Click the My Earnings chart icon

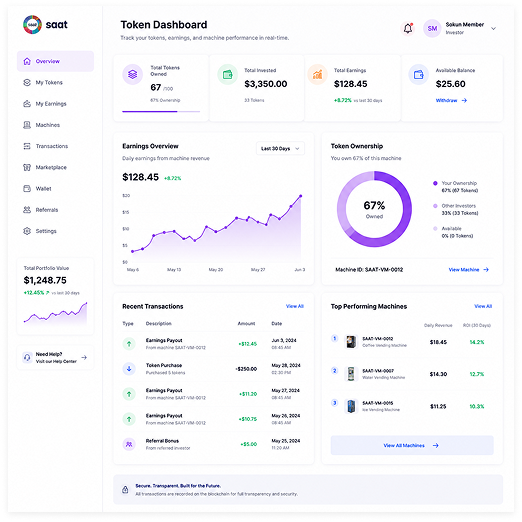(x=27, y=104)
